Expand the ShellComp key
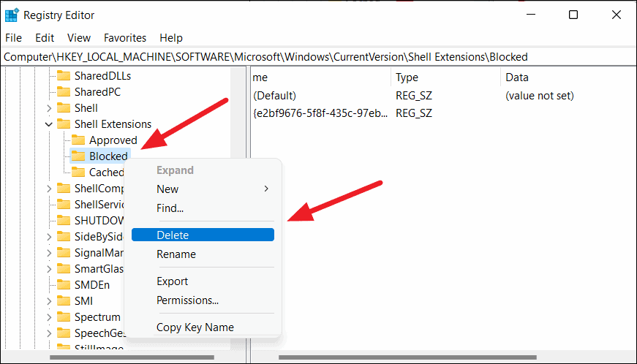 49,189
